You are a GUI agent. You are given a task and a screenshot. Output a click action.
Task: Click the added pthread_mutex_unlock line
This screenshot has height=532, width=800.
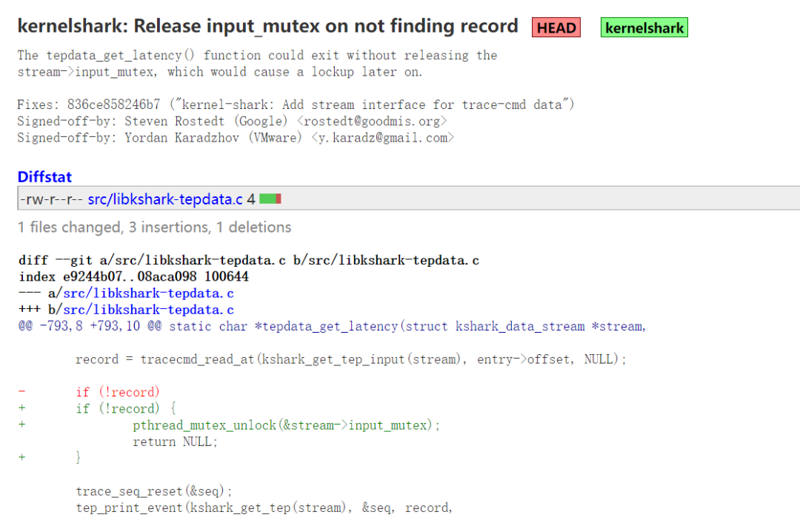(230, 425)
